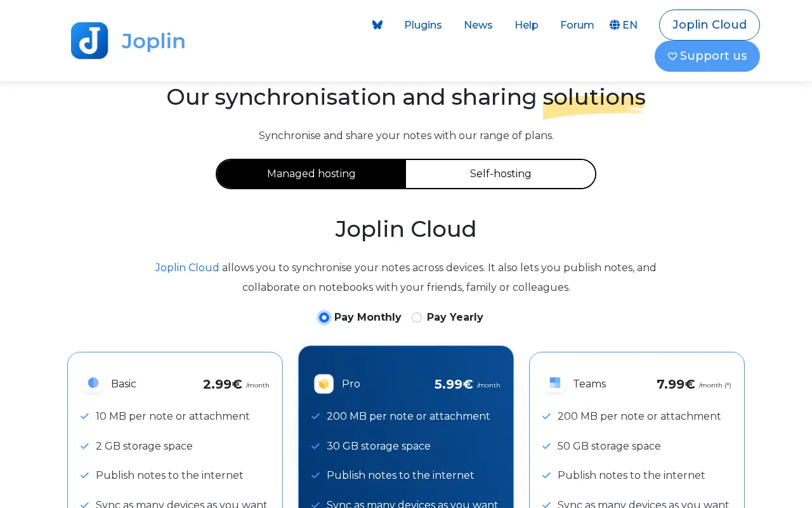The height and width of the screenshot is (508, 812).
Task: Click the Pro plan icon
Action: click(x=324, y=384)
